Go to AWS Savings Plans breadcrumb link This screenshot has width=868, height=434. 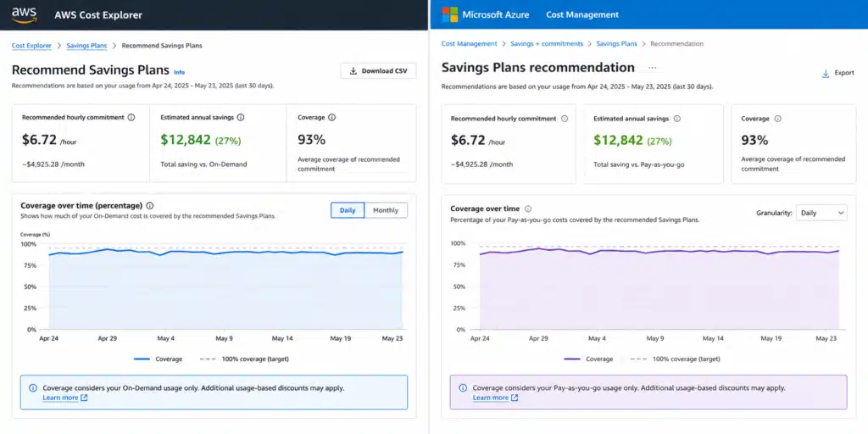87,46
